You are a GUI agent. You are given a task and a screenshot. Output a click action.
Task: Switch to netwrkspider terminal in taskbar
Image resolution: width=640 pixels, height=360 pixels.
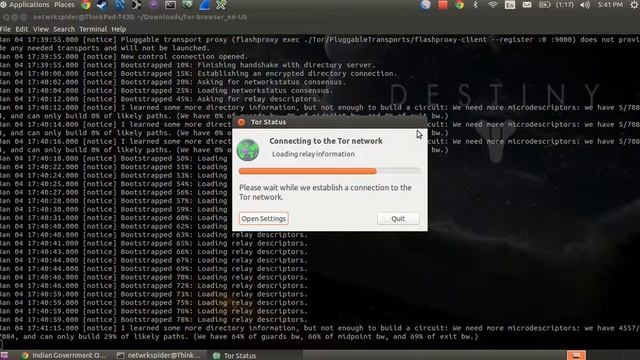click(x=159, y=356)
